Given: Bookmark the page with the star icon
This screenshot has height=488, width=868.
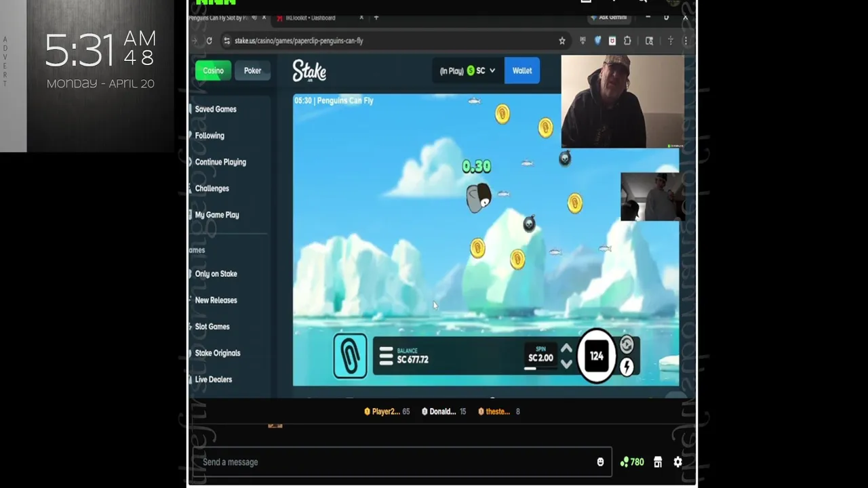Looking at the screenshot, I should (562, 41).
